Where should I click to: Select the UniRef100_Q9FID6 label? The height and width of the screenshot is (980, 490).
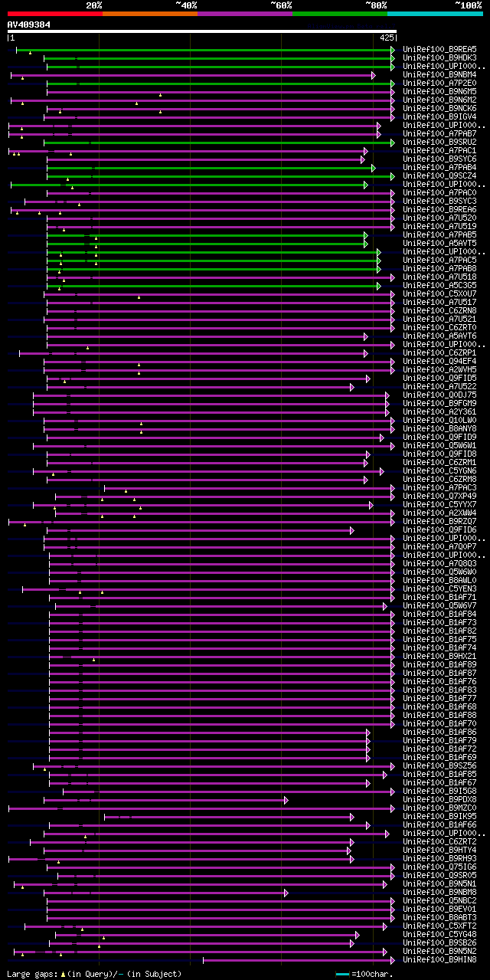pyautogui.click(x=439, y=529)
